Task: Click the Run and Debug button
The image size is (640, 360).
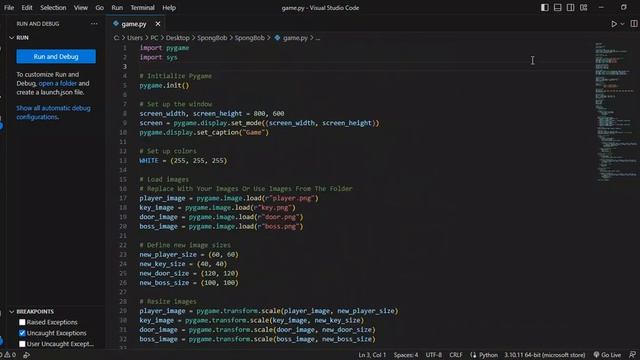Action: coord(56,56)
